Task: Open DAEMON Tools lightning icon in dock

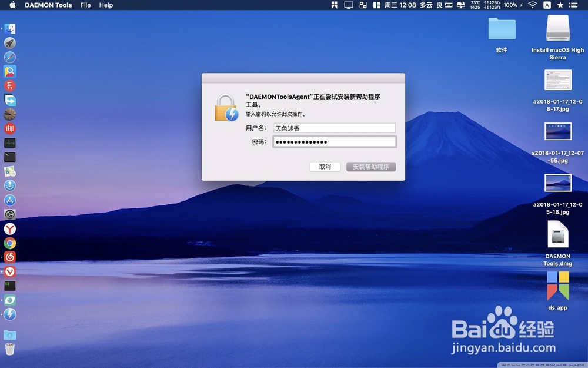Action: (x=10, y=314)
